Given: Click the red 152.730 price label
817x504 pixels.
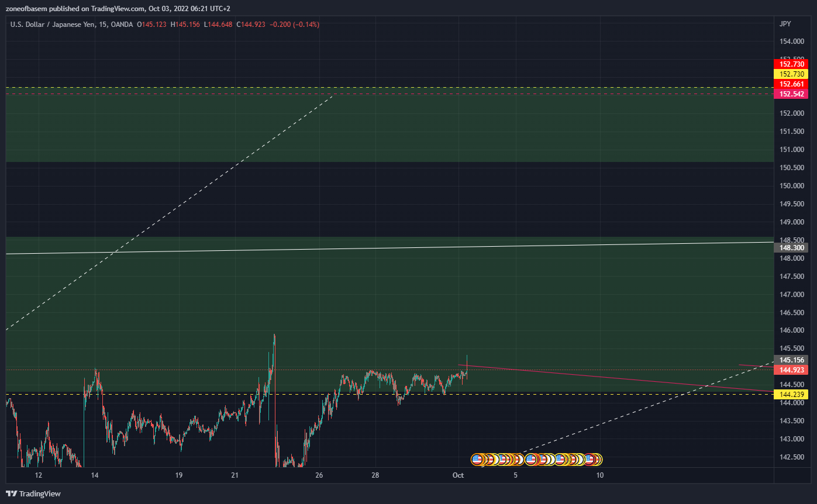Looking at the screenshot, I should tap(791, 64).
